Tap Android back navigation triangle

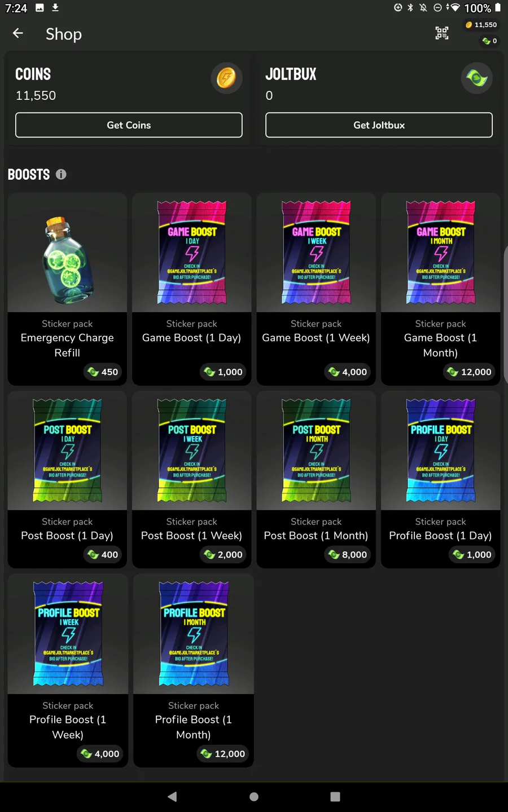pos(172,797)
